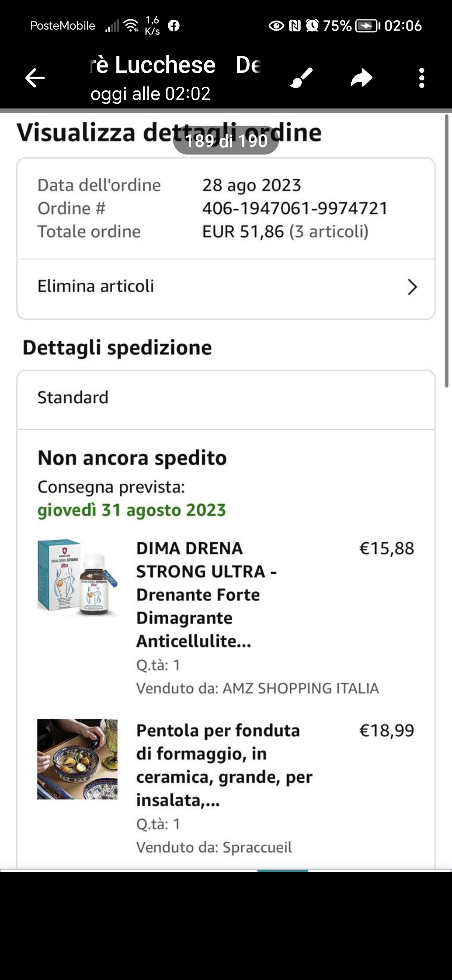
Task: Open the three-dot overflow menu
Action: pyautogui.click(x=422, y=78)
